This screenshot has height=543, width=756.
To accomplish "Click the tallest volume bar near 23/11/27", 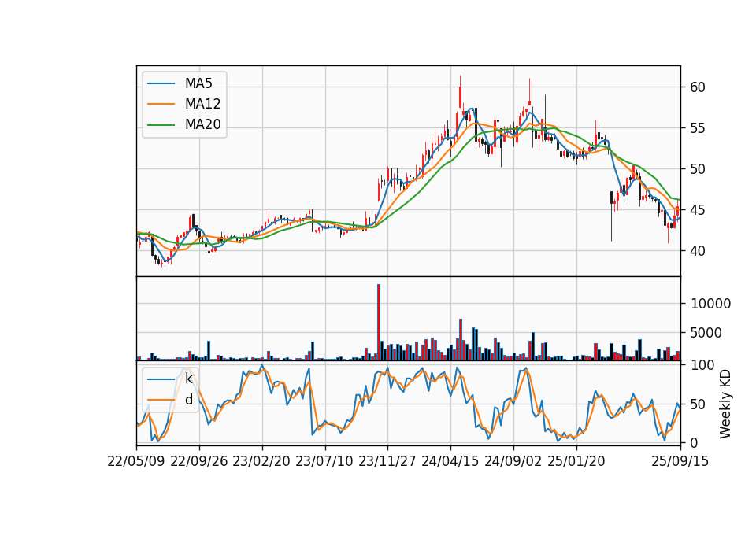I will [379, 323].
